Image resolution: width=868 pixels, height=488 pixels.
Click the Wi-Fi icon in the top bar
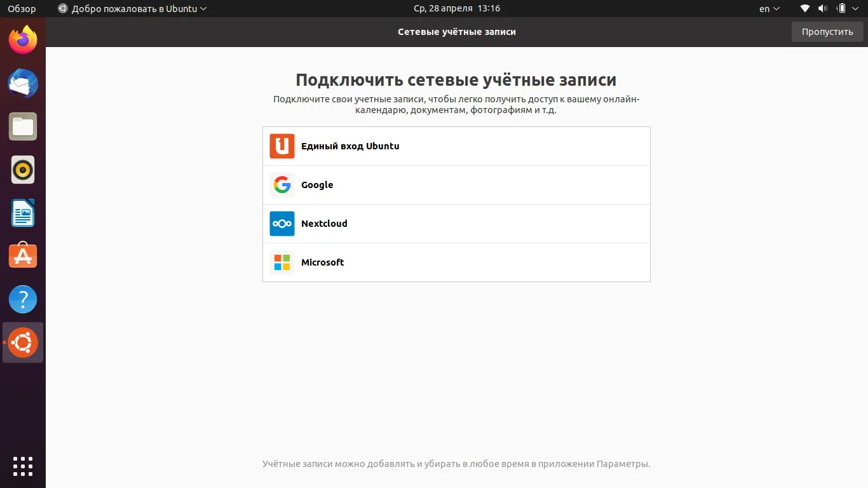coord(804,8)
